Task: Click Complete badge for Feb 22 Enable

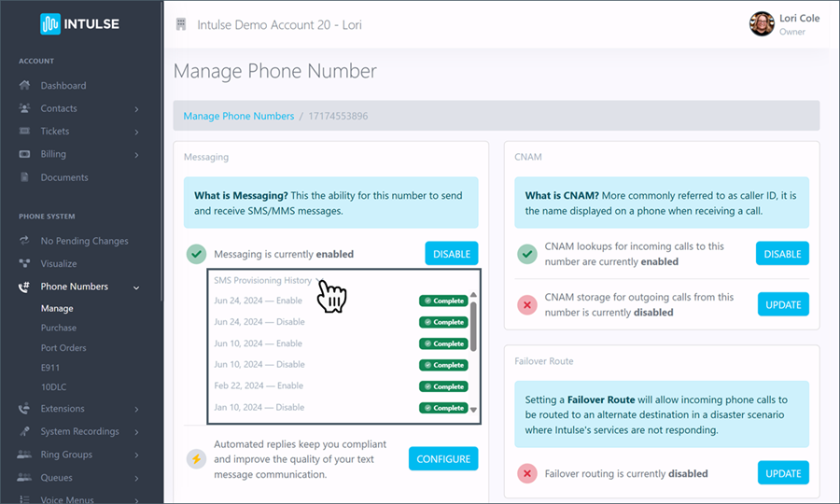Action: 443,386
